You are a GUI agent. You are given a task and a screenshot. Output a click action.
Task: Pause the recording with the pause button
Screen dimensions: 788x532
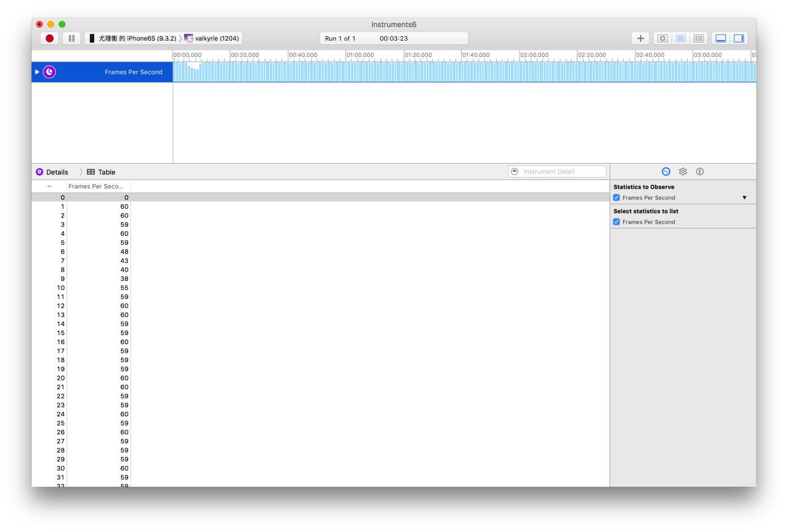click(x=71, y=38)
